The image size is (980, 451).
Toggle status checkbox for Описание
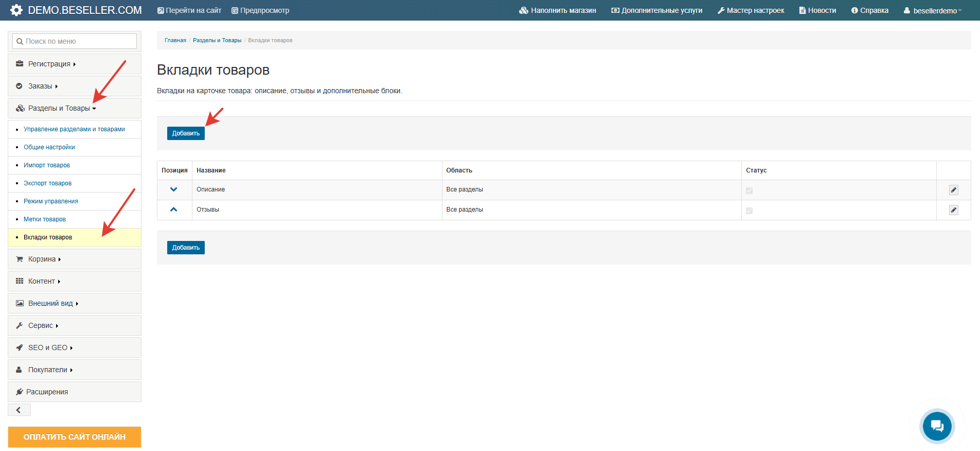tap(749, 190)
